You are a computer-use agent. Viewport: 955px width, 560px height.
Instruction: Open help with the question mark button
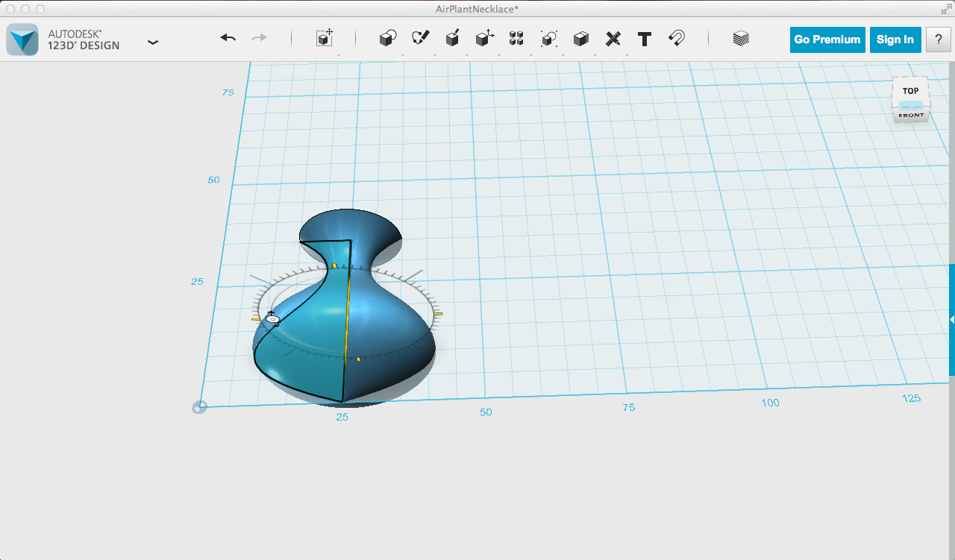coord(938,40)
